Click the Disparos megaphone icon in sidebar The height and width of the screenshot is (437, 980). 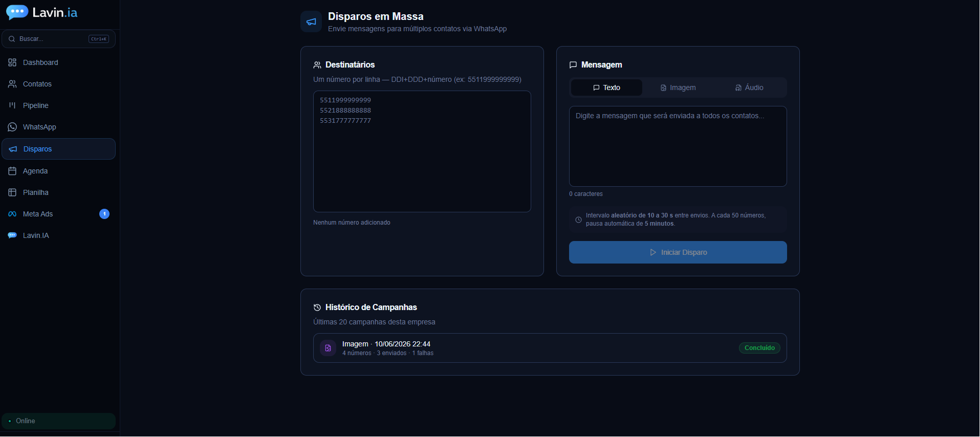point(13,149)
